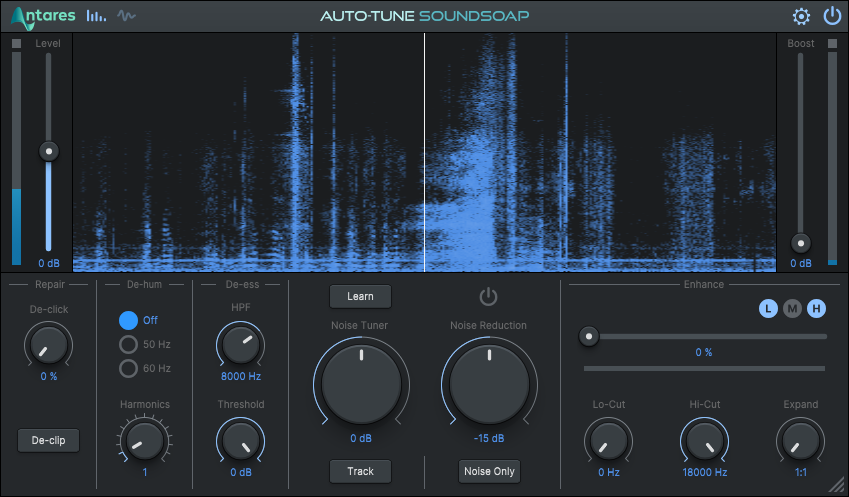
Task: Toggle the H enhance band button
Action: click(x=816, y=309)
